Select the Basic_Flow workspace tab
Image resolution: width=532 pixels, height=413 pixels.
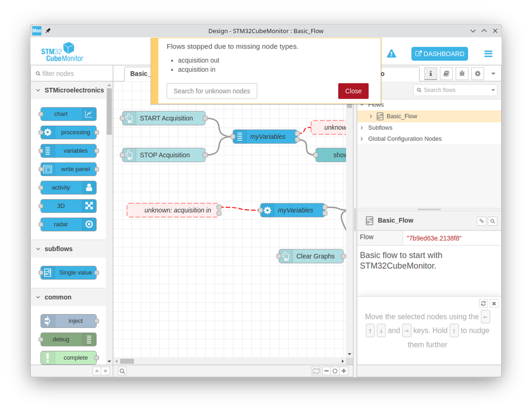click(138, 73)
